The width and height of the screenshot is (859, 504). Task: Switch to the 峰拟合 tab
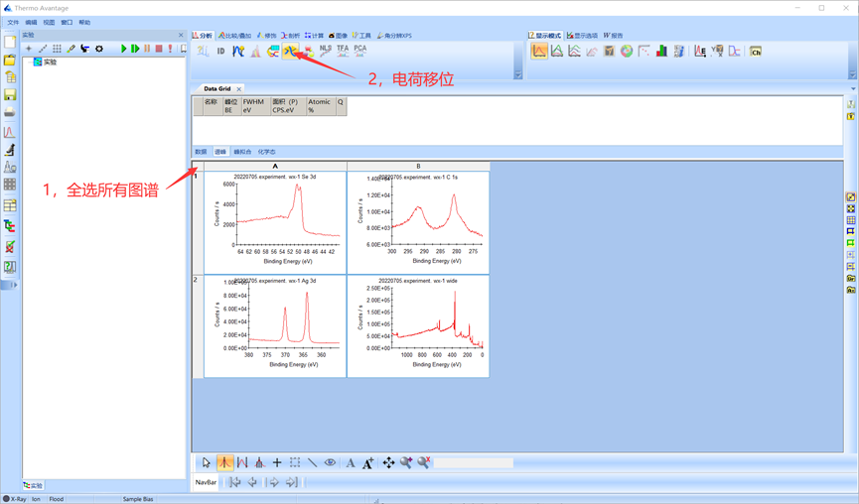(x=242, y=152)
